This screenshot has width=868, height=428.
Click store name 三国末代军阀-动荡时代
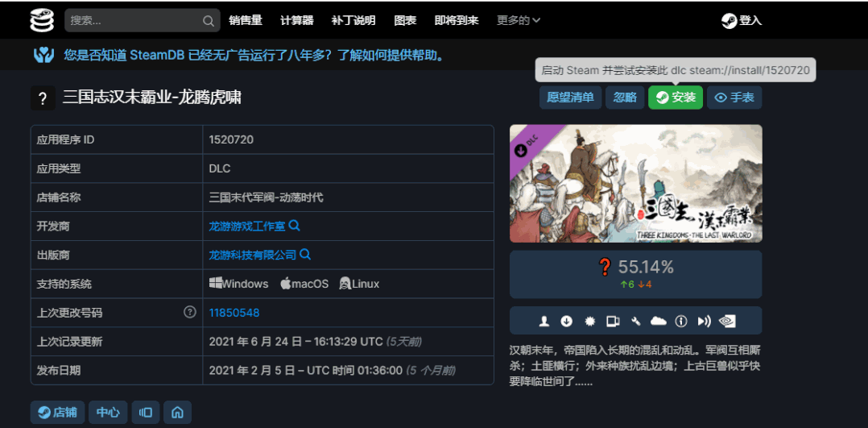pos(266,197)
